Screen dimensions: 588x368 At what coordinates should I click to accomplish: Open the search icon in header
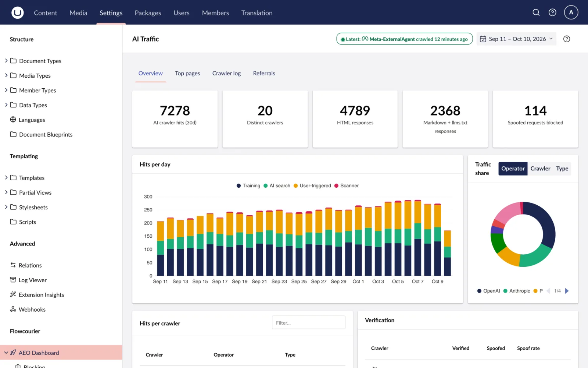tap(536, 13)
